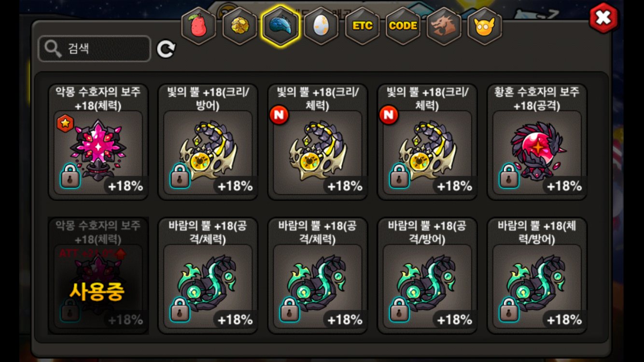644x362 pixels.
Task: Click the refresh arrow beside the search field
Action: (x=166, y=49)
